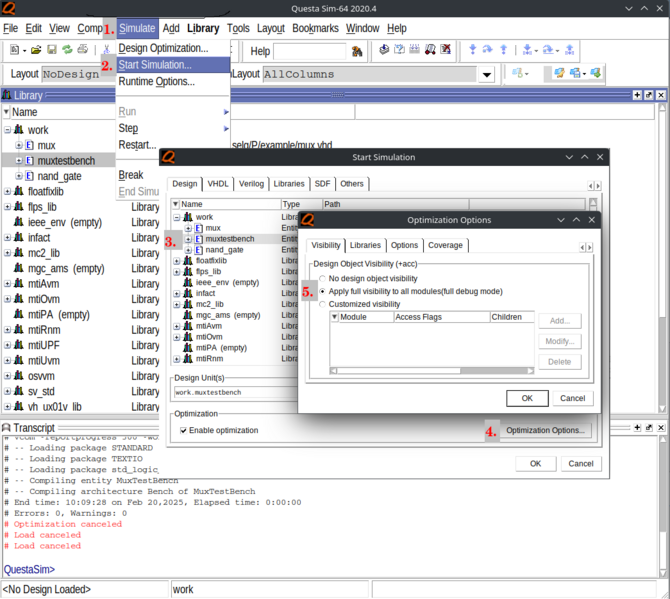The height and width of the screenshot is (599, 670).
Task: Click the Compile toolbar icon
Action: [x=384, y=50]
